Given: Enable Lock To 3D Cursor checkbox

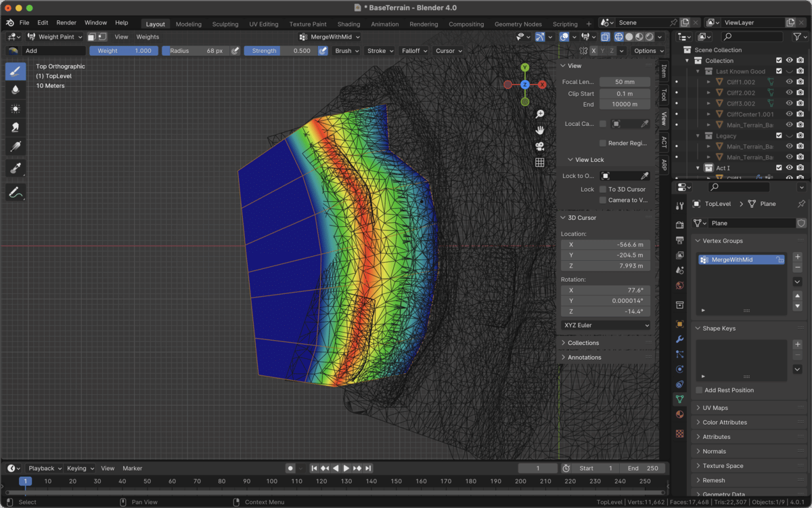Looking at the screenshot, I should pyautogui.click(x=602, y=189).
